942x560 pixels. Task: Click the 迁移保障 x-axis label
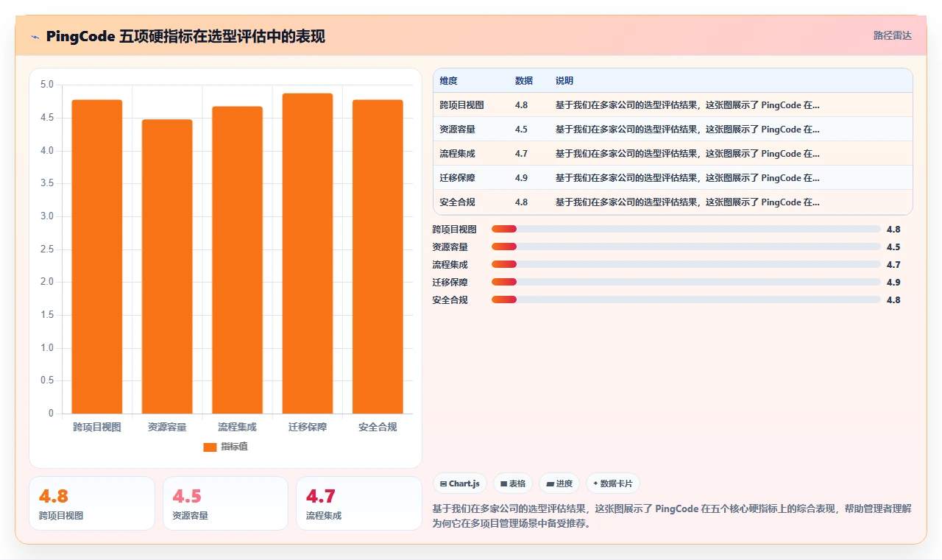[x=308, y=427]
